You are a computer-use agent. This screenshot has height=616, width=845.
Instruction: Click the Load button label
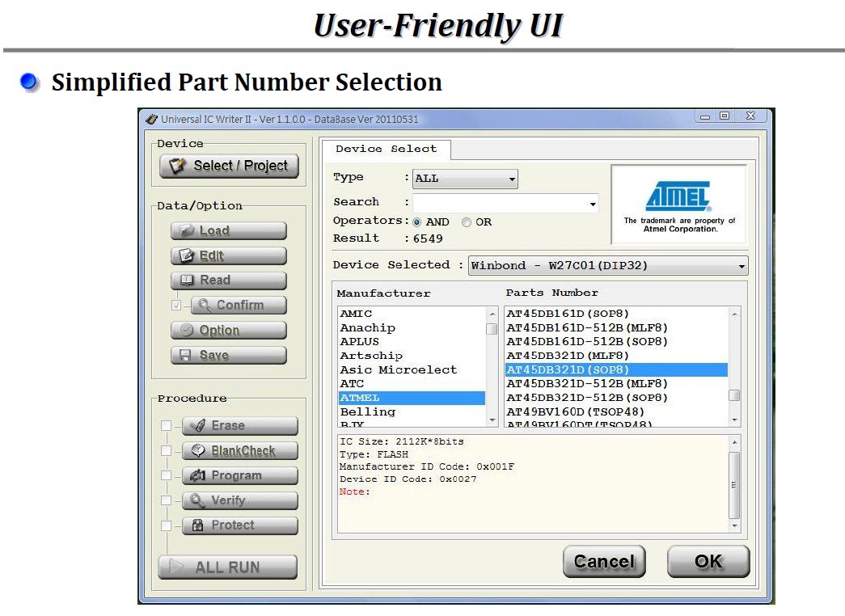(x=214, y=230)
